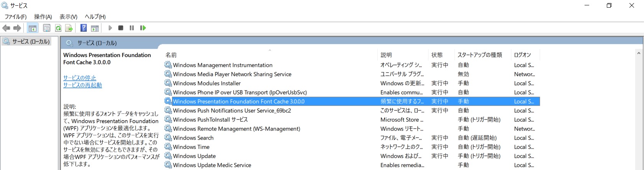Click the Restart Service toolbar icon

[143, 28]
